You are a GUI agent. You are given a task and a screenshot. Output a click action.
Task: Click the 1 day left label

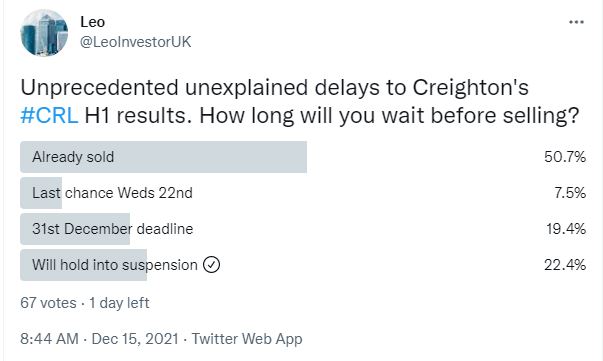click(119, 303)
